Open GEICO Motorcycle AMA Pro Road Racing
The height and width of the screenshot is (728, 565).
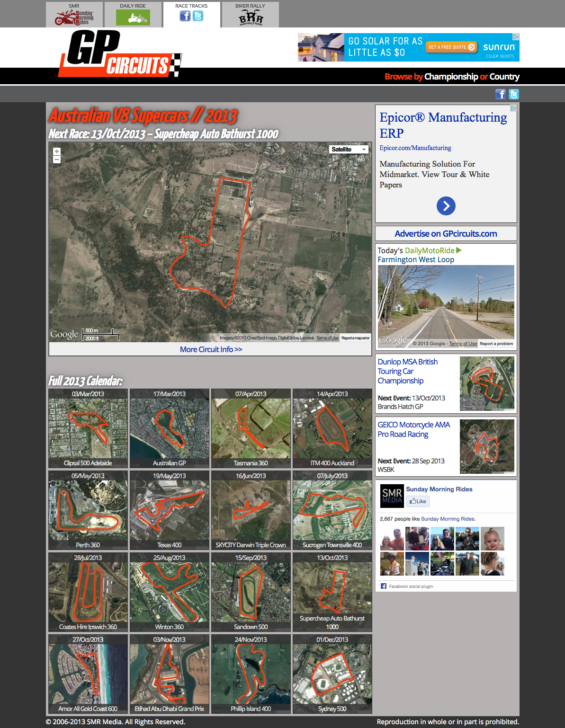[x=414, y=429]
